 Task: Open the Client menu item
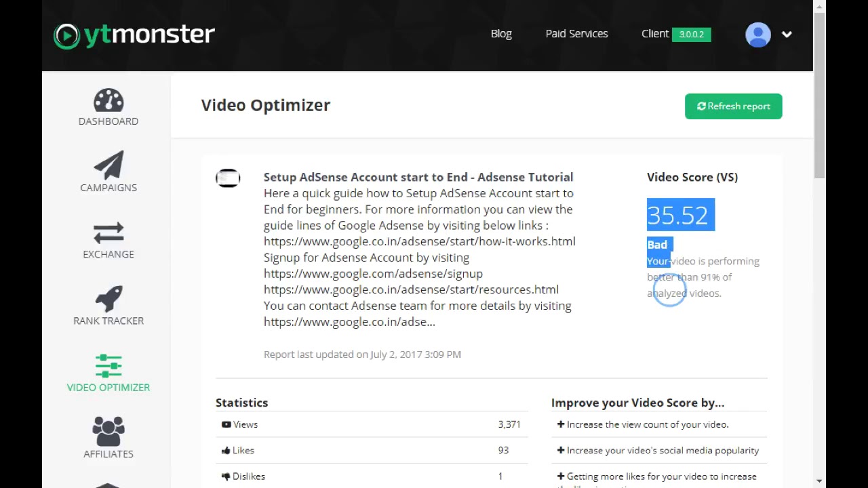coord(655,34)
